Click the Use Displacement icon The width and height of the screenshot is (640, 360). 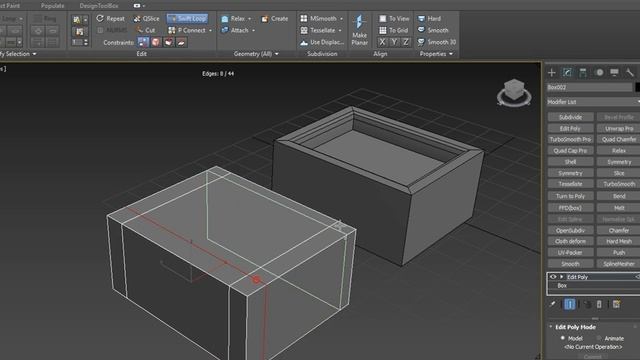(x=304, y=42)
